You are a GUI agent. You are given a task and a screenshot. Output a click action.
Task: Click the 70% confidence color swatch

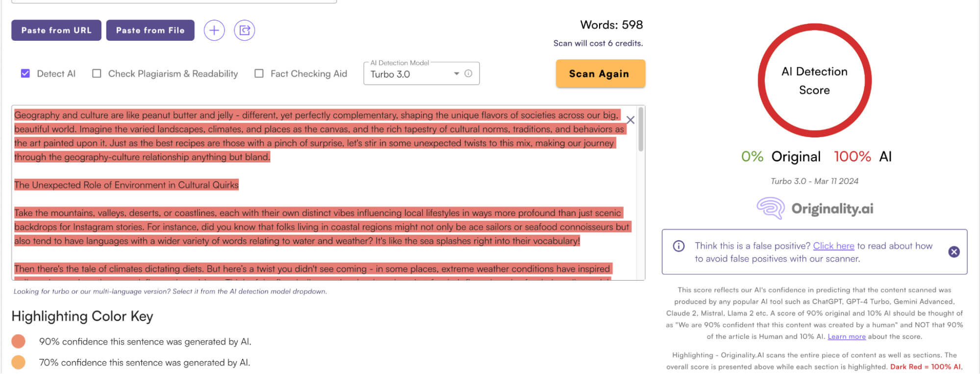[19, 362]
